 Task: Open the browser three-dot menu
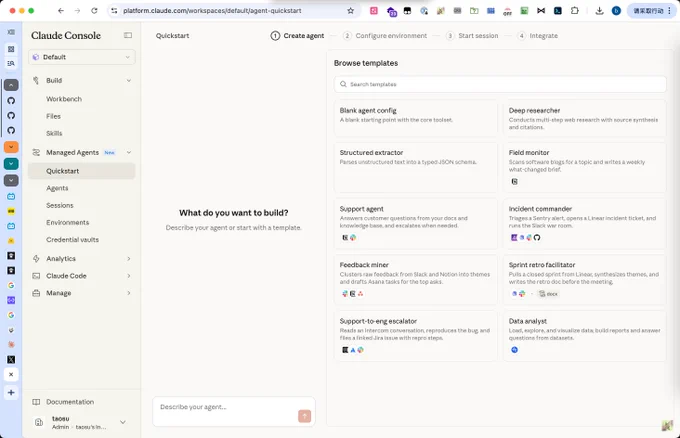(x=669, y=11)
